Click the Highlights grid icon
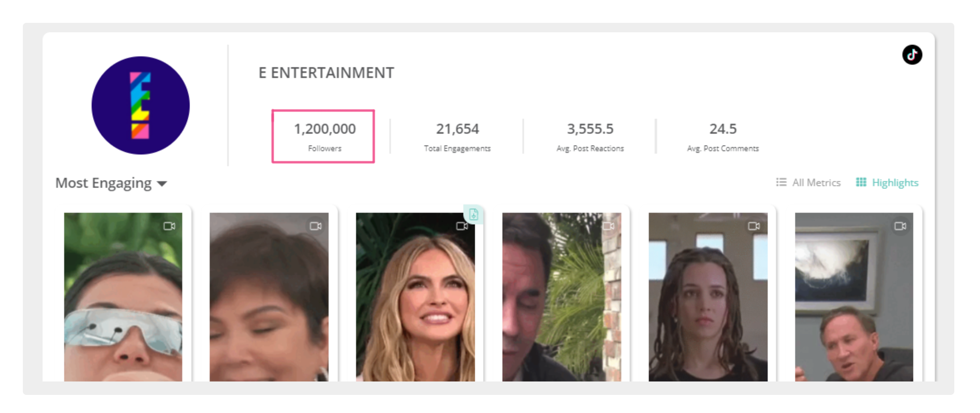 pyautogui.click(x=861, y=182)
